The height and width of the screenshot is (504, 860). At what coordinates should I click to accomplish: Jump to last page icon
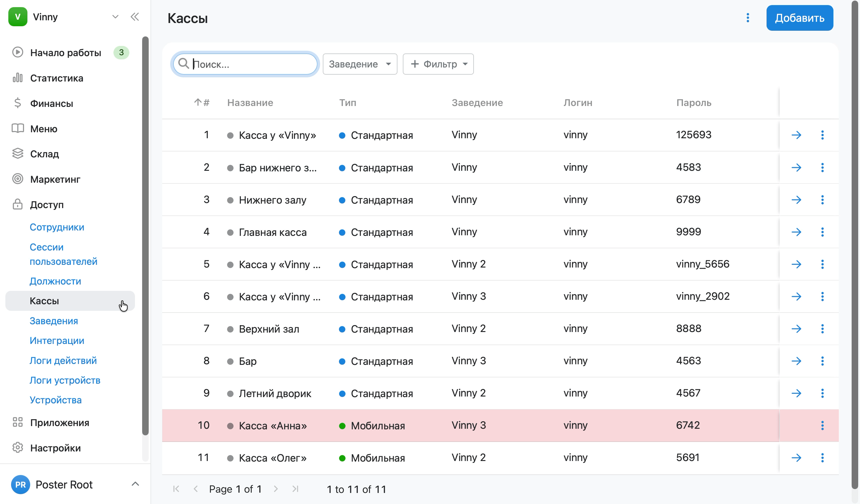(295, 489)
